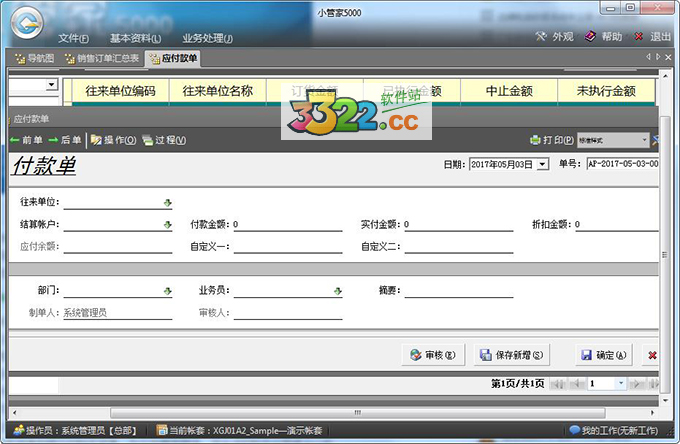Image resolution: width=680 pixels, height=444 pixels.
Task: Click the horizontal scrollbar right arrow
Action: [x=652, y=413]
